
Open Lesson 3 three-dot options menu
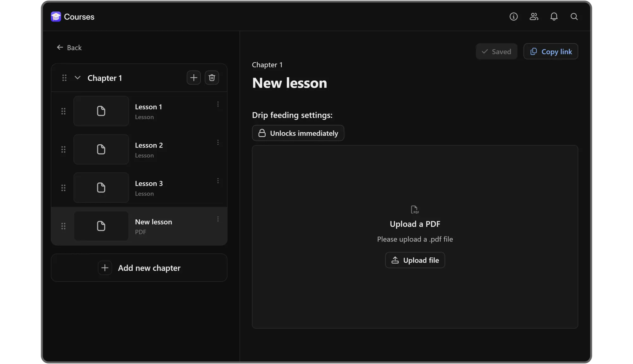coord(218,181)
